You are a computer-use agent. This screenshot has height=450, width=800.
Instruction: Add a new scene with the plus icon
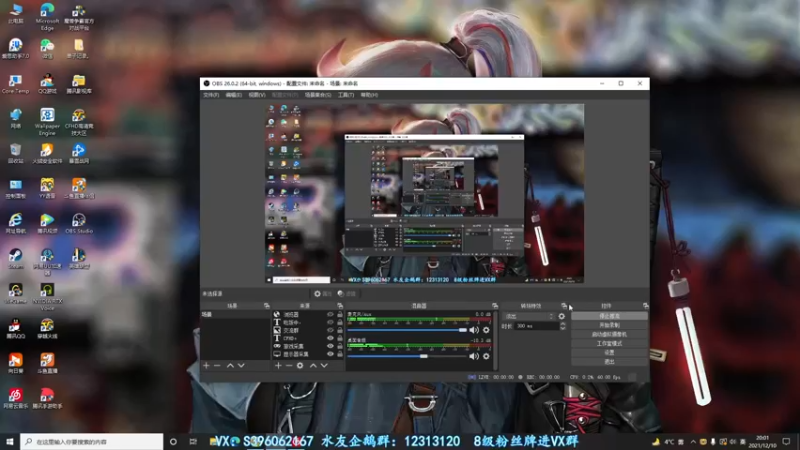tap(206, 366)
